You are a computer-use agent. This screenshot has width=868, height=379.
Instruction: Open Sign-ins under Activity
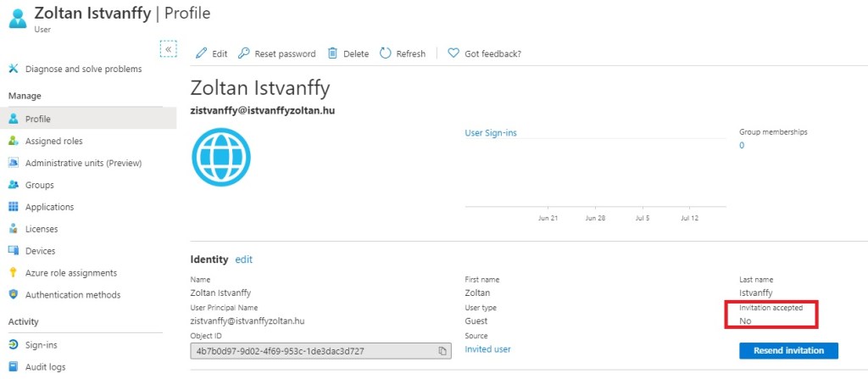pos(42,345)
